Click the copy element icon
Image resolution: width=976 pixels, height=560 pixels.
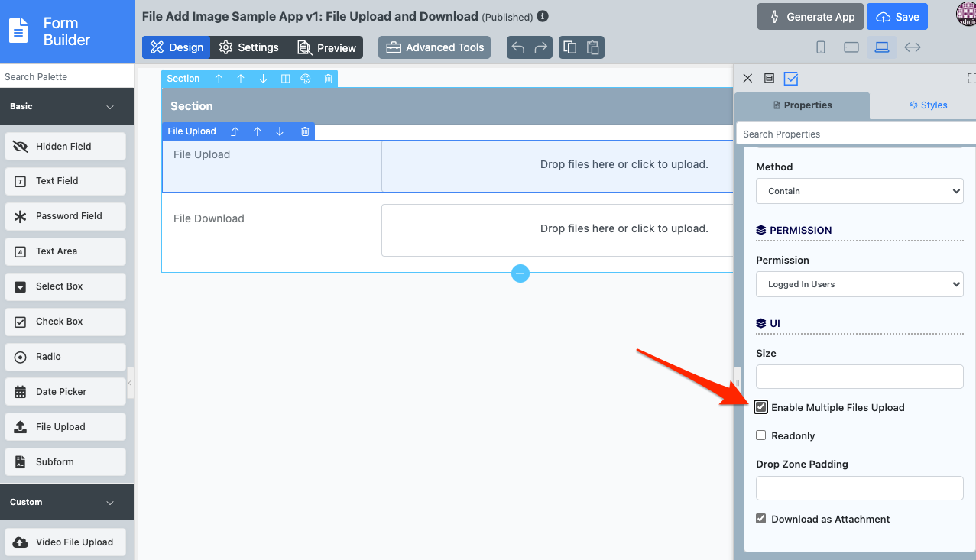click(x=570, y=47)
